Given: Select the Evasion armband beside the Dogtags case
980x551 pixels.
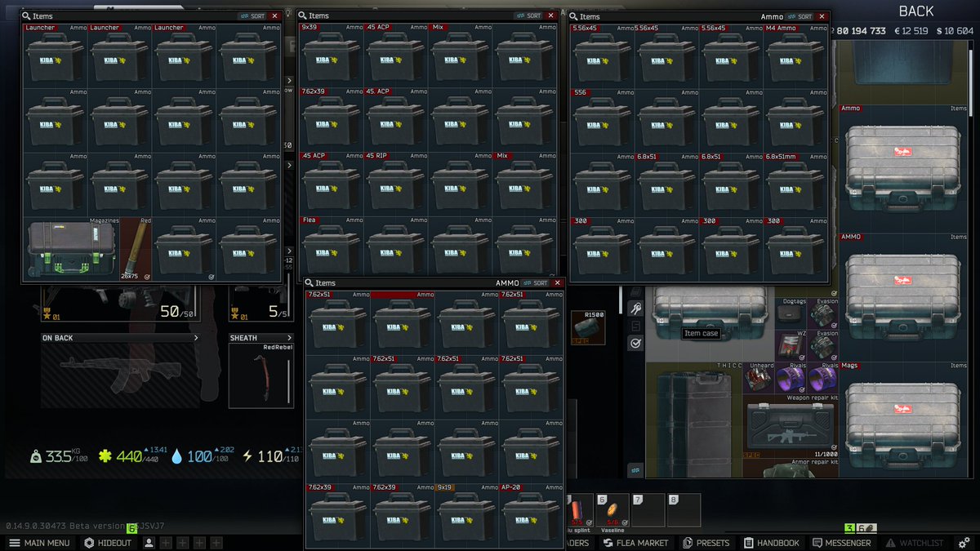Looking at the screenshot, I should click(823, 314).
